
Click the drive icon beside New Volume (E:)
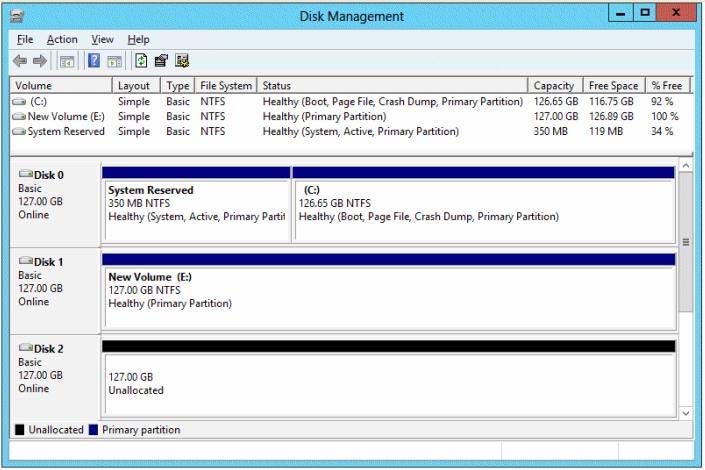pyautogui.click(x=19, y=116)
